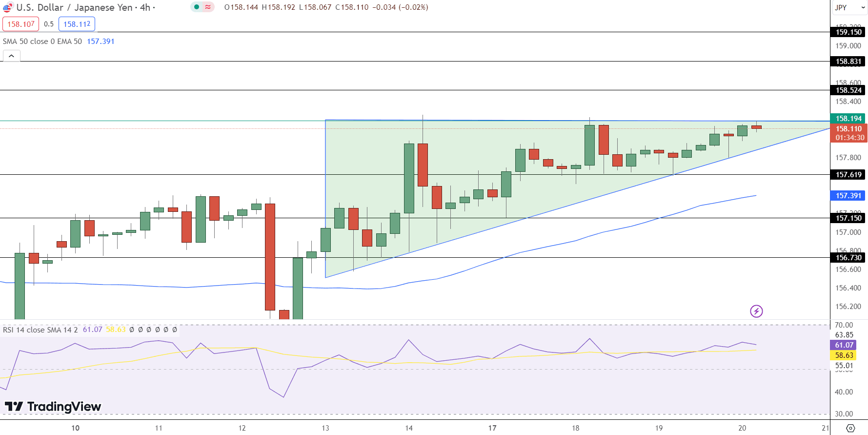Select the SMA 50 close 0 EMA 50 legend

point(42,41)
